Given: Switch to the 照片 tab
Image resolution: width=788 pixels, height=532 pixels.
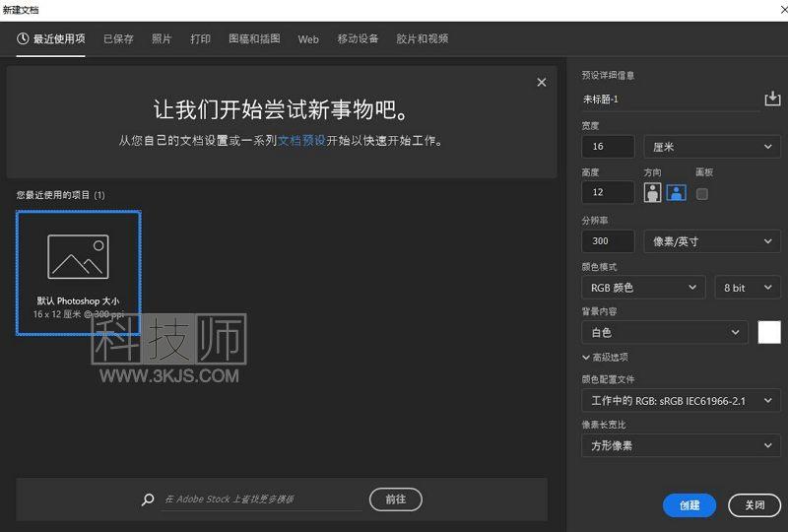Looking at the screenshot, I should pos(162,38).
